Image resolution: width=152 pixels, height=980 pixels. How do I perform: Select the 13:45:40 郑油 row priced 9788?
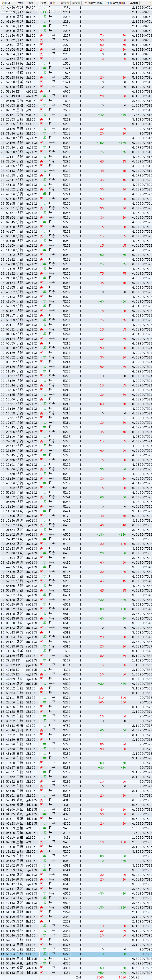coord(76,731)
